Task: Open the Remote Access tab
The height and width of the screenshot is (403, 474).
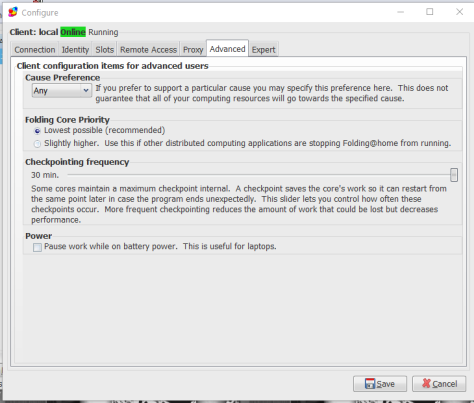Action: 148,50
